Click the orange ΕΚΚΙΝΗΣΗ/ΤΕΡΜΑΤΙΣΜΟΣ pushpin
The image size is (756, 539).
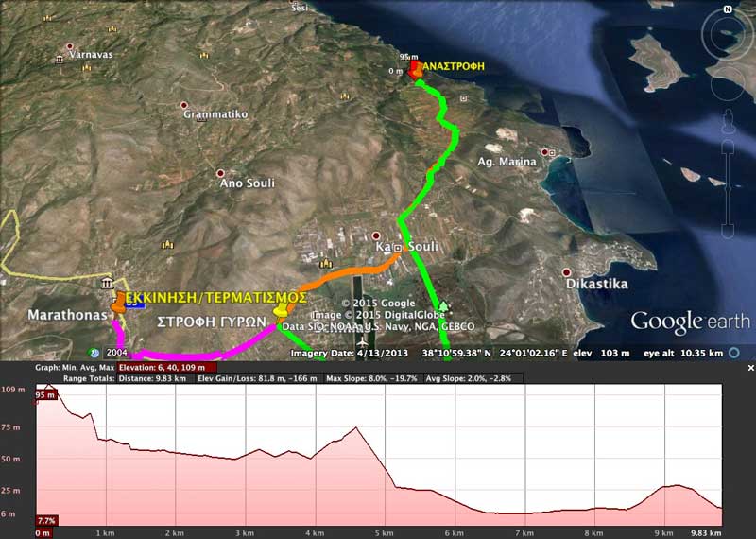(x=117, y=305)
